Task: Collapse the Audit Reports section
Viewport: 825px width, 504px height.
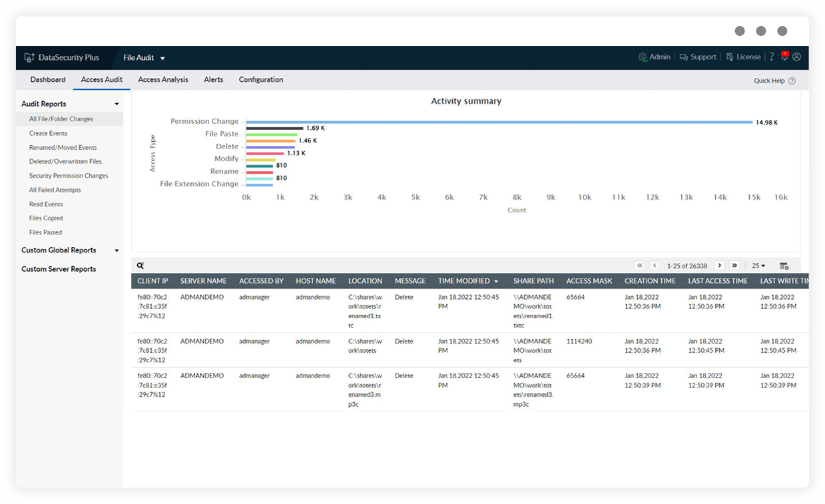Action: point(117,104)
